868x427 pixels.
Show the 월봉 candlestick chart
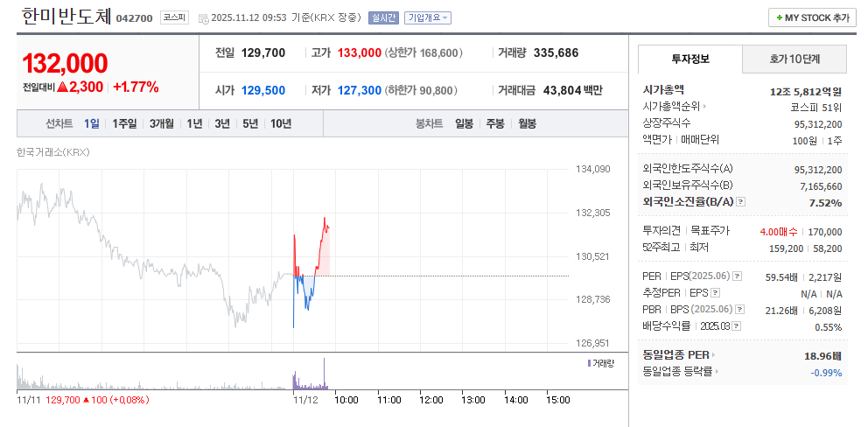[x=527, y=124]
